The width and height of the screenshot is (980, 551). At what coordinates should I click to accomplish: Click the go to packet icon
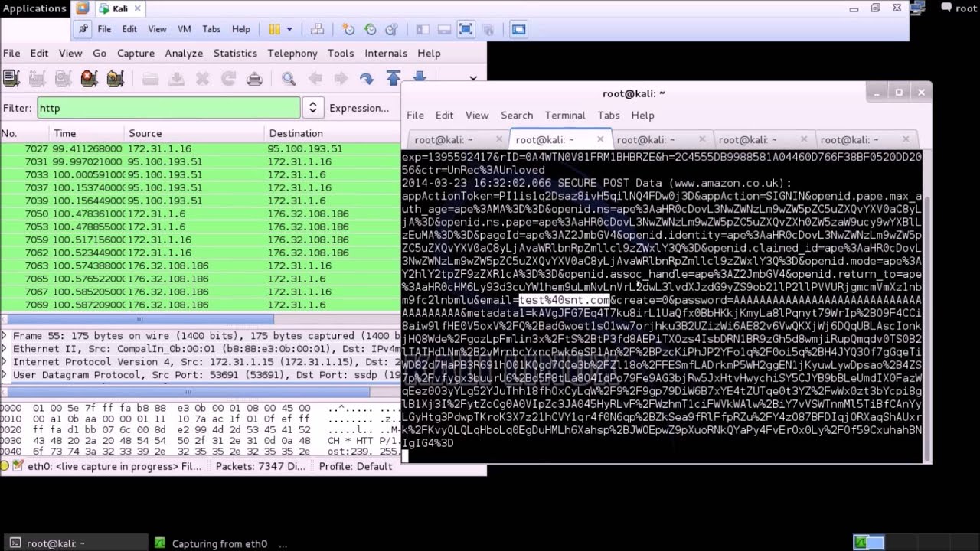367,78
